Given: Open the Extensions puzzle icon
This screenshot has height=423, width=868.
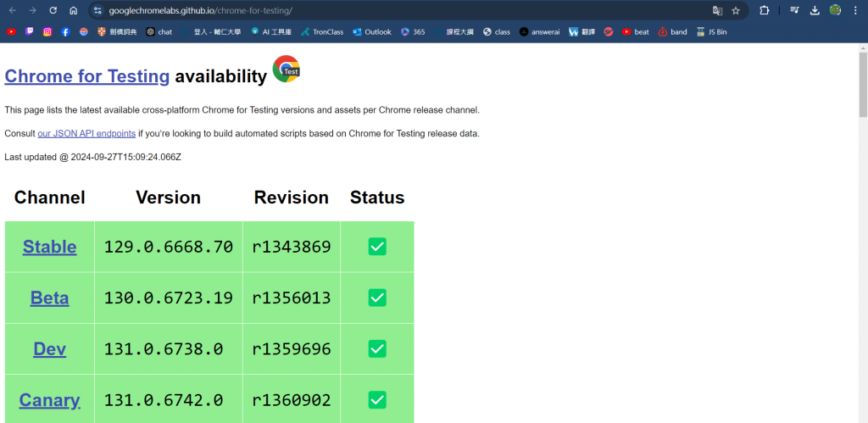Looking at the screenshot, I should (x=765, y=10).
